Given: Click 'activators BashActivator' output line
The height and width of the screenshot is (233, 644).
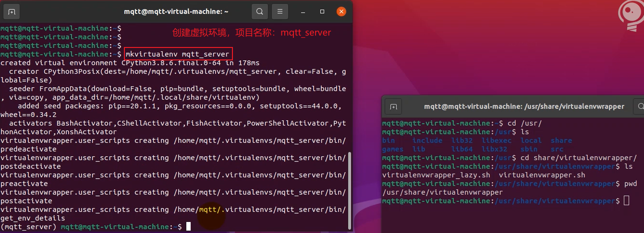Looking at the screenshot, I should (173, 128).
